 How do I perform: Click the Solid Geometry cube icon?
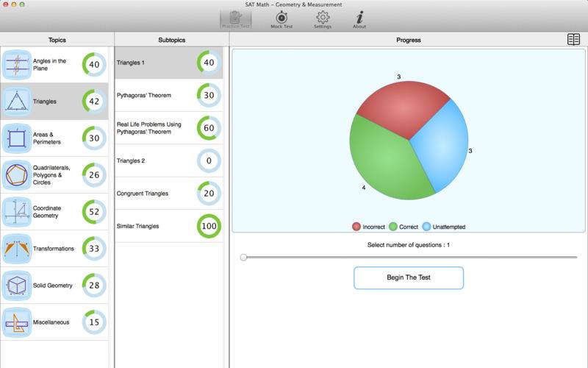pos(16,286)
